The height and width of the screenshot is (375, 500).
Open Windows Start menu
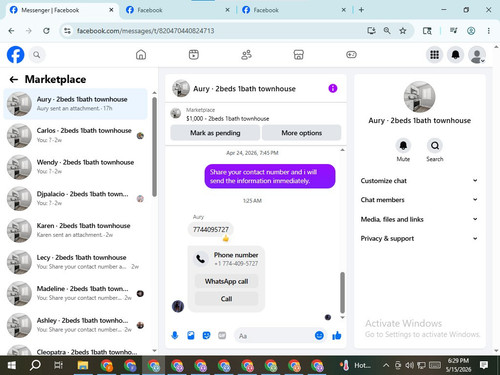[12, 365]
